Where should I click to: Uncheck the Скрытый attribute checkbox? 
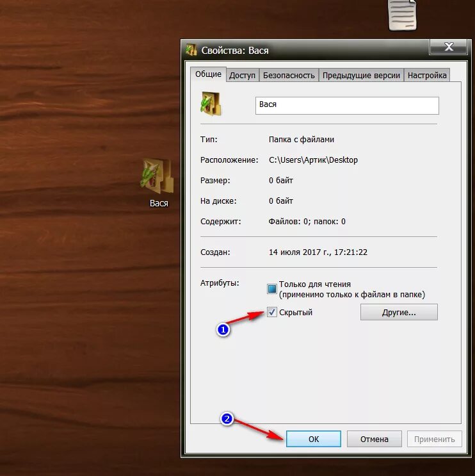point(272,312)
